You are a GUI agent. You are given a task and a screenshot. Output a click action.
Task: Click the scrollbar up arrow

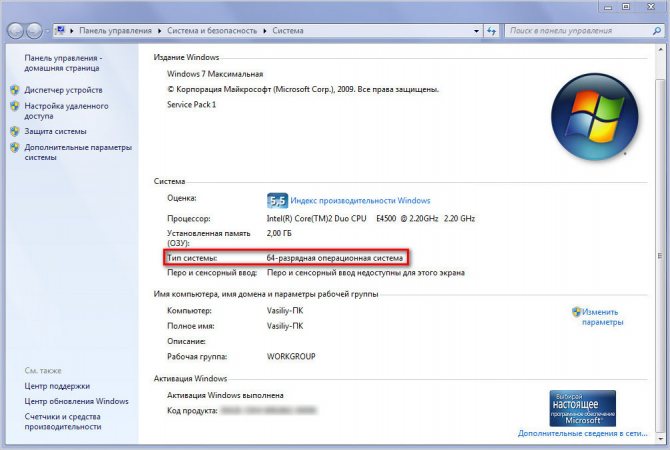tap(660, 50)
